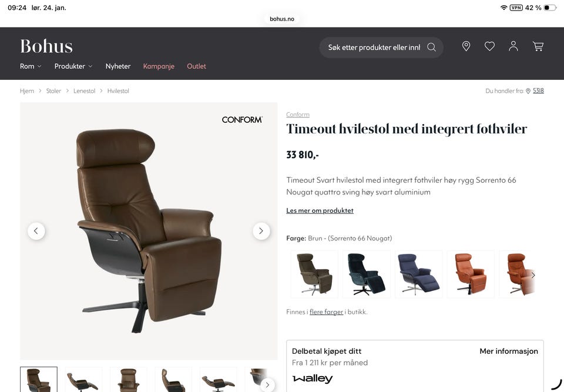Open the Nyheter menu item
564x392 pixels.
[x=118, y=66]
